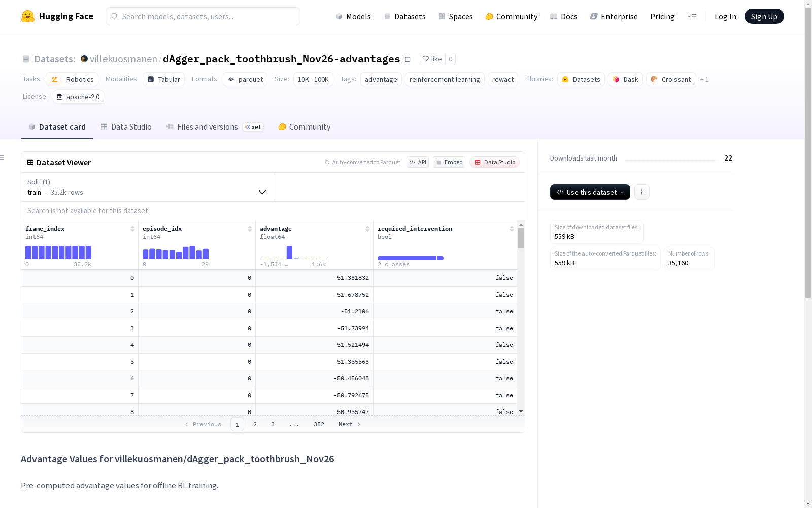Sort the episode_idx column via sort icon
The height and width of the screenshot is (508, 812).
250,229
